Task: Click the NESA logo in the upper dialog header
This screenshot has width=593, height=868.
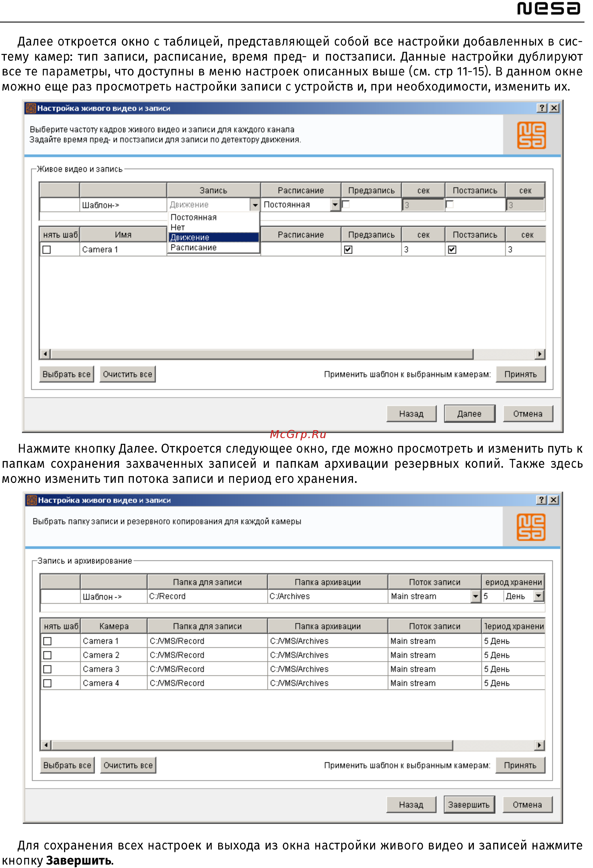Action: pos(532,135)
